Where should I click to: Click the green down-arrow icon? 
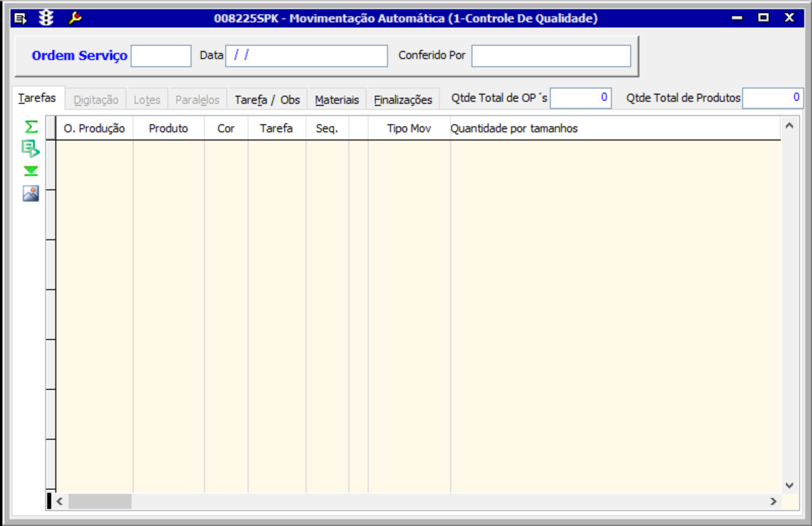[31, 171]
